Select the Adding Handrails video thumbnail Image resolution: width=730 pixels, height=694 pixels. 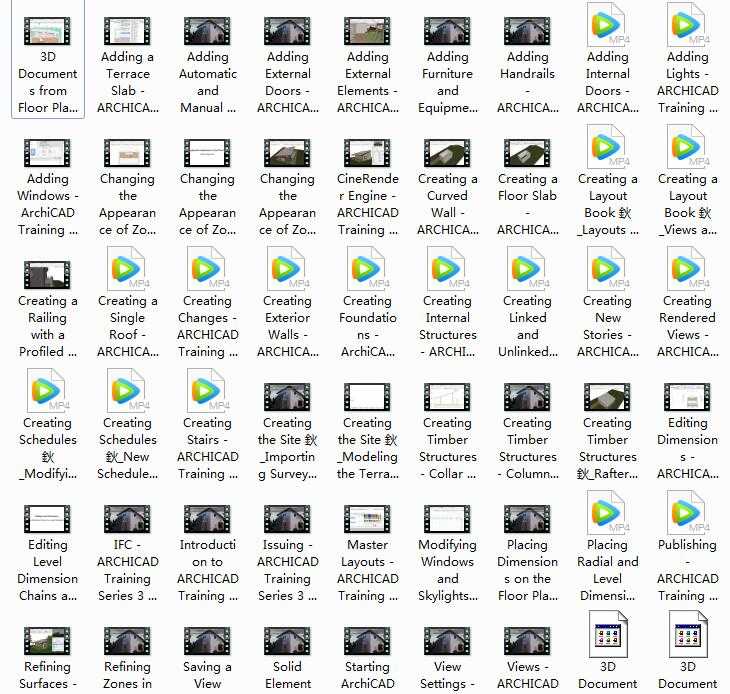[527, 32]
